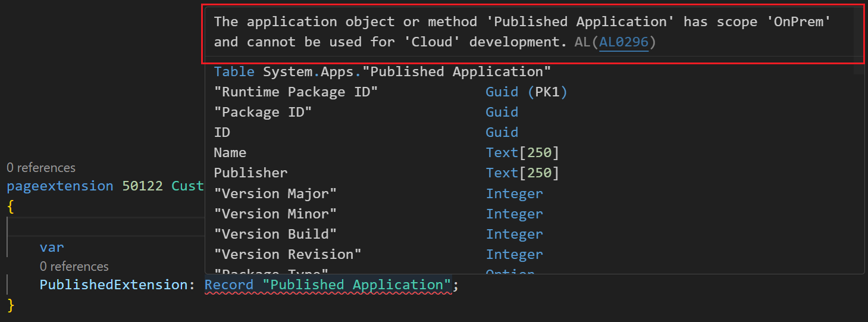This screenshot has height=322, width=868.
Task: Click the underlined "Published Application" string in code
Action: (x=356, y=285)
